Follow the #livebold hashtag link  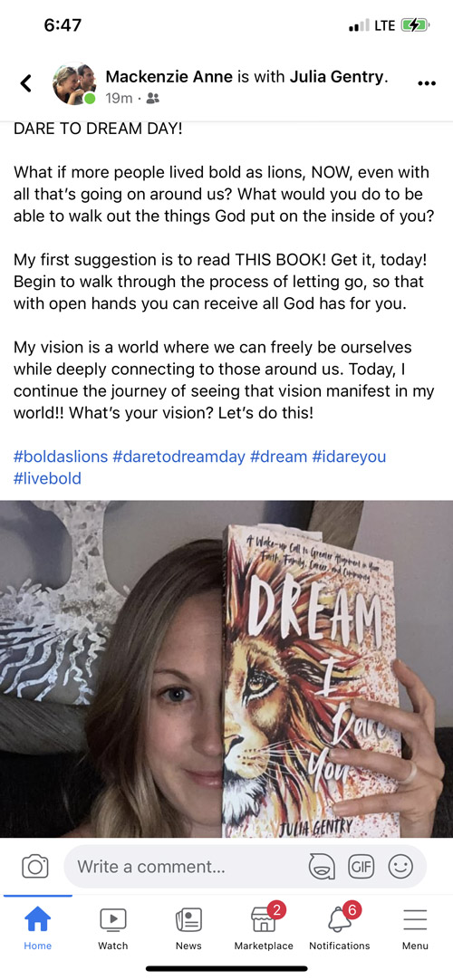[x=47, y=479]
